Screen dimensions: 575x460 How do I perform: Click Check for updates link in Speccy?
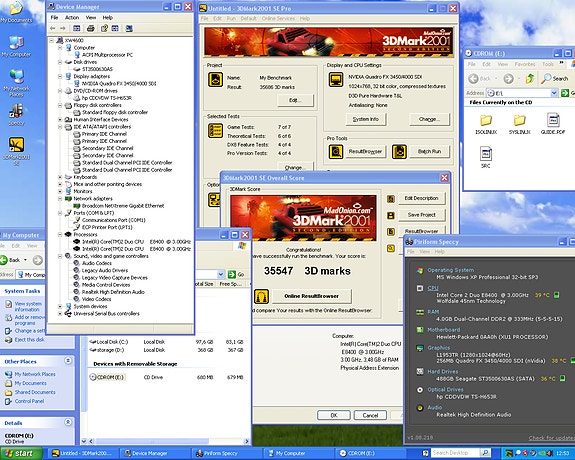click(x=552, y=438)
